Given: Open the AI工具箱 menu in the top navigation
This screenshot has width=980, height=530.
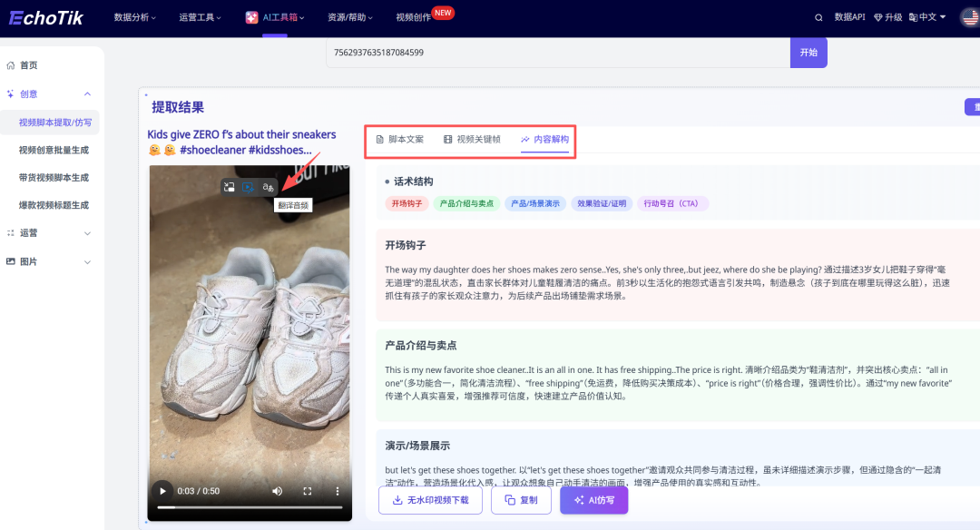Looking at the screenshot, I should coord(274,16).
